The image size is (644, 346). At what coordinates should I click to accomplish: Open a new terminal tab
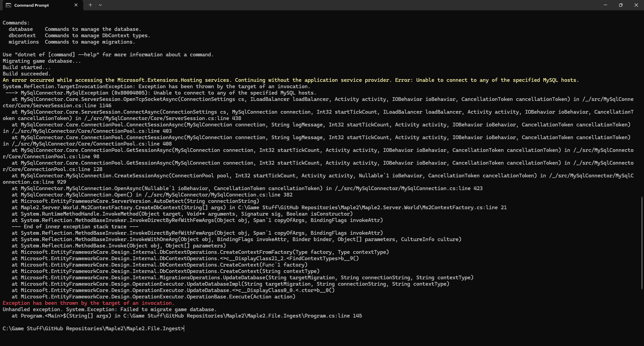click(x=90, y=5)
